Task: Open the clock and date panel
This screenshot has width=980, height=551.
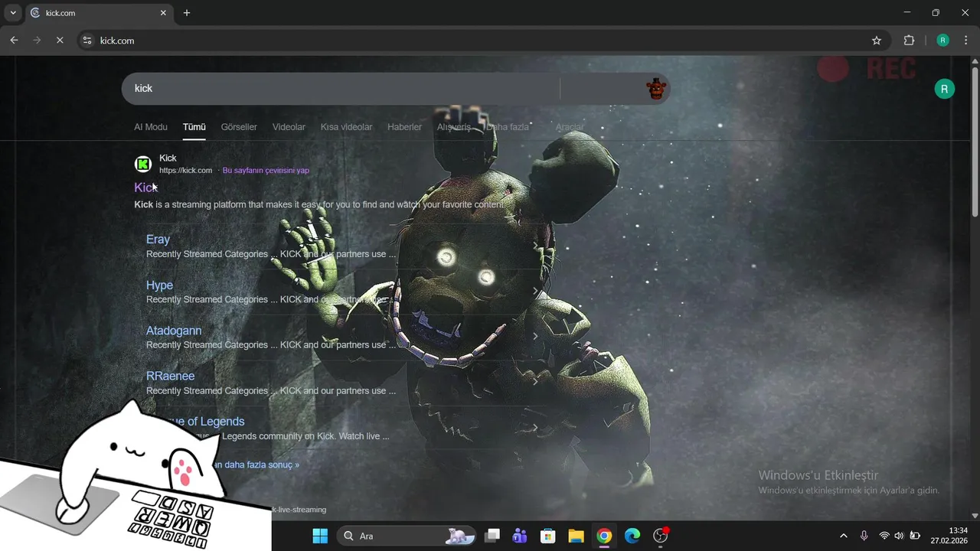Action: (x=949, y=536)
